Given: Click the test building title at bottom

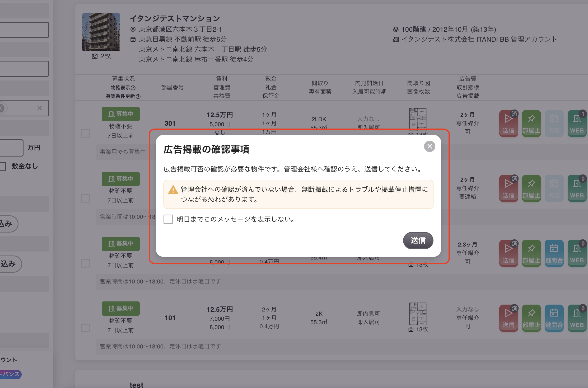Looking at the screenshot, I should (x=136, y=385).
